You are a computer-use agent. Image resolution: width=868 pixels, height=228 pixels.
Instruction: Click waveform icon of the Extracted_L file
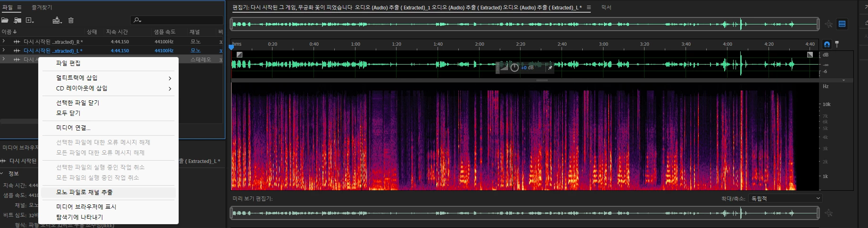17,51
